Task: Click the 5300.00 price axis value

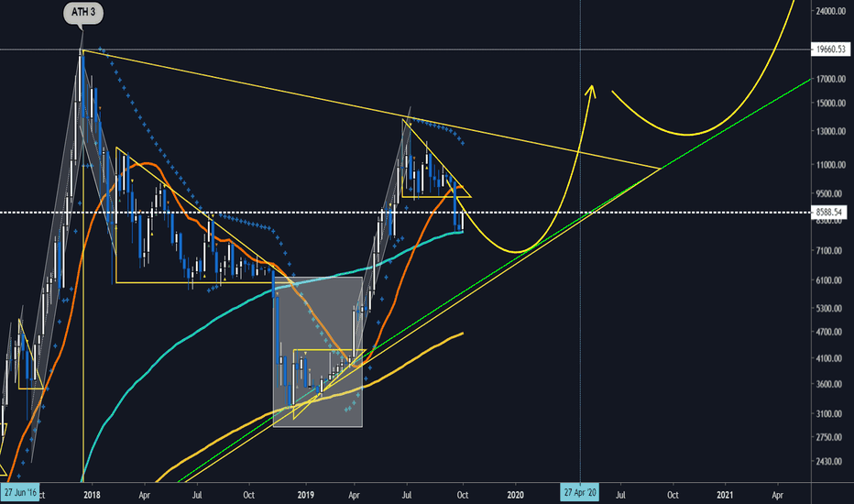Action: [x=829, y=308]
